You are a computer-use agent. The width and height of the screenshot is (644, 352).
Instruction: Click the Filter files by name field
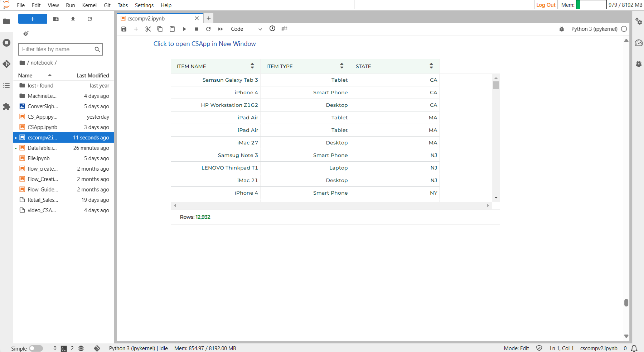click(60, 49)
